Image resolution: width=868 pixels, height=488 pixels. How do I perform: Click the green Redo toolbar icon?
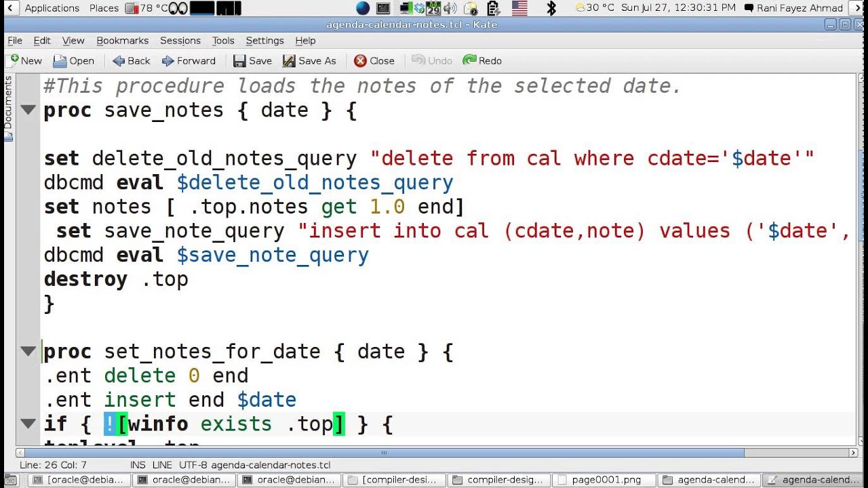pos(469,60)
